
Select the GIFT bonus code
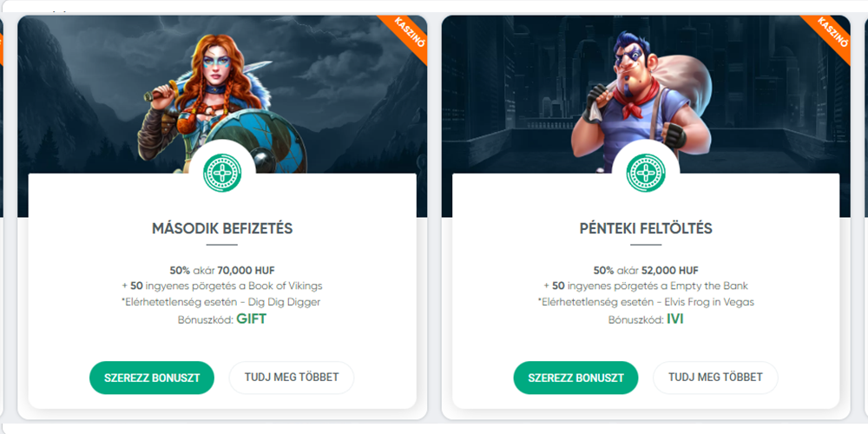point(251,319)
